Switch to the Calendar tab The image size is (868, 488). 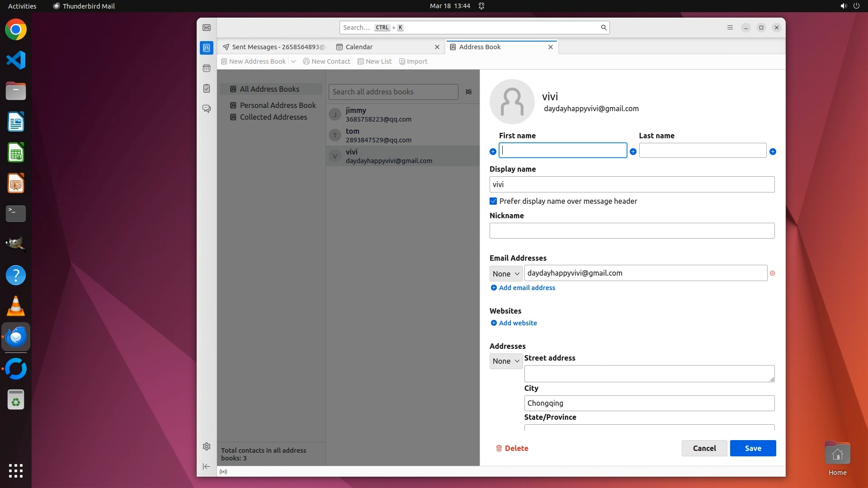click(x=359, y=47)
